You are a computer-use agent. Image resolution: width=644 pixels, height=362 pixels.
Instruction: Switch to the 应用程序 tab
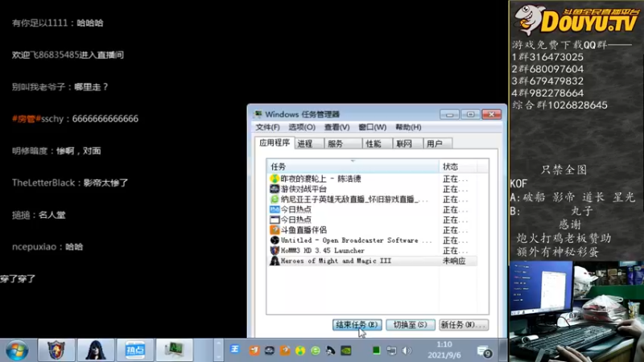tap(275, 142)
